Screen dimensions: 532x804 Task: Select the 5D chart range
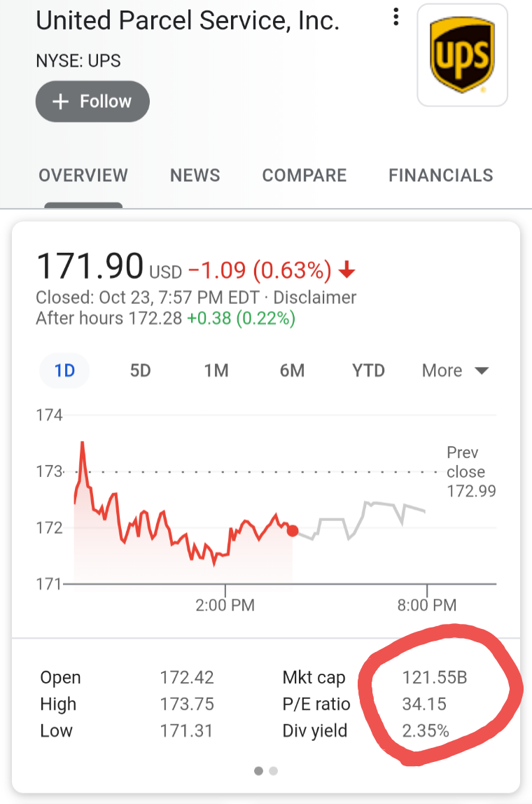click(141, 370)
